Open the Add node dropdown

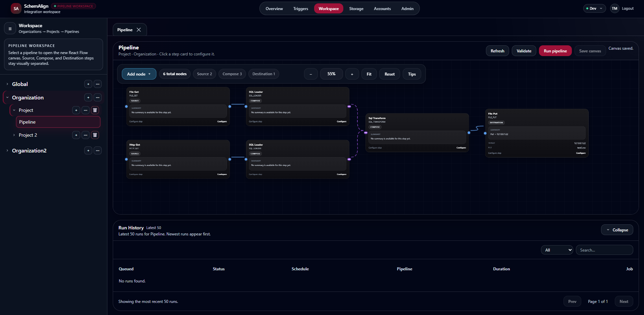coord(139,74)
